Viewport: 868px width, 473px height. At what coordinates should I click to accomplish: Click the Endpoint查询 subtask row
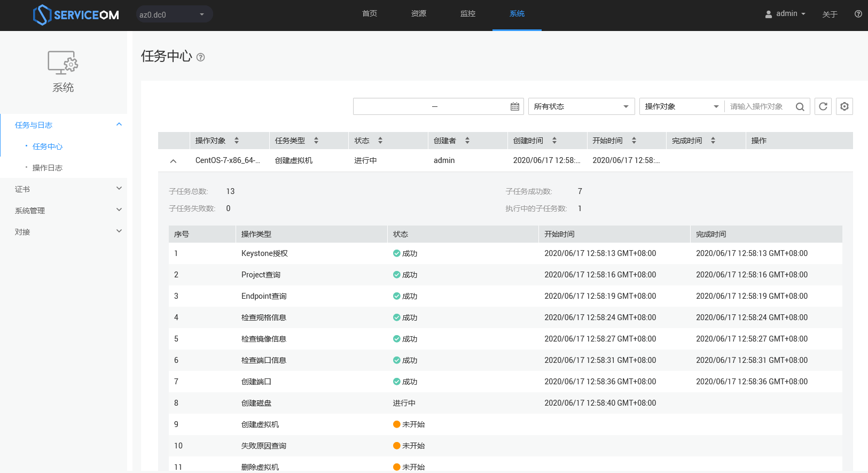pos(505,296)
